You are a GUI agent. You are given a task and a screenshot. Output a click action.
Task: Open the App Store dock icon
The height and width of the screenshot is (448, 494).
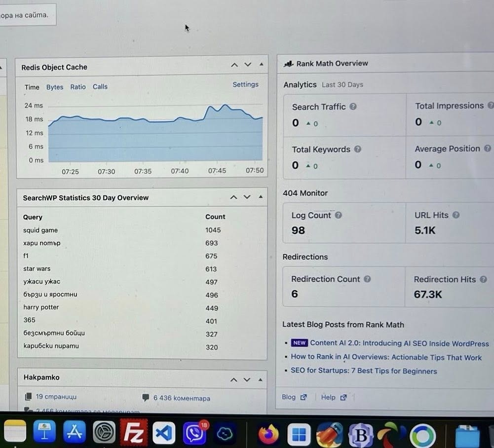[75, 432]
